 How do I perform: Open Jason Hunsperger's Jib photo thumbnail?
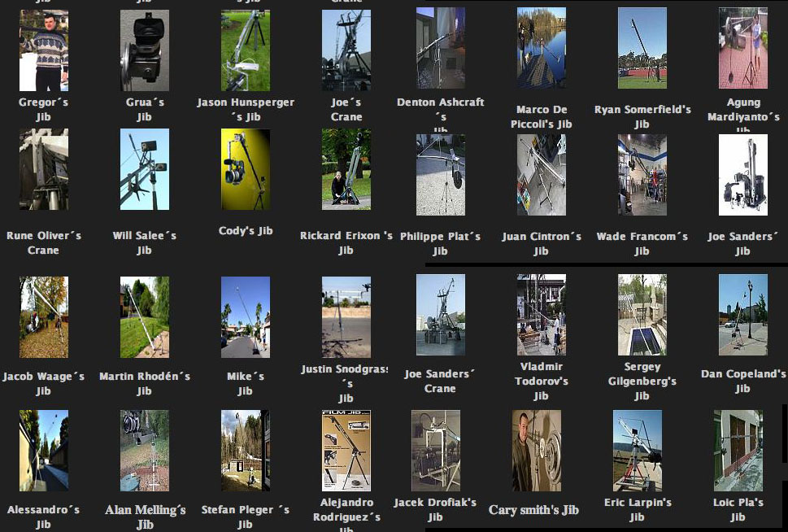(246, 50)
